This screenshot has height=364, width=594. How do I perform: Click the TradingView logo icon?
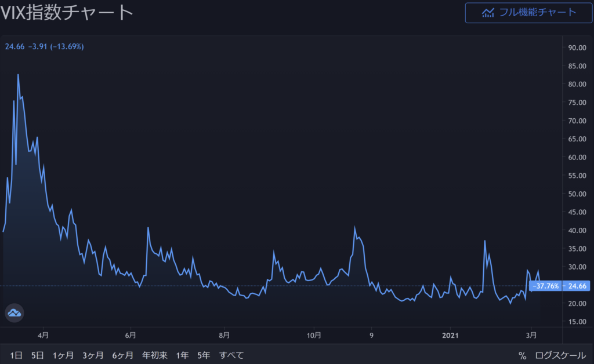click(15, 314)
